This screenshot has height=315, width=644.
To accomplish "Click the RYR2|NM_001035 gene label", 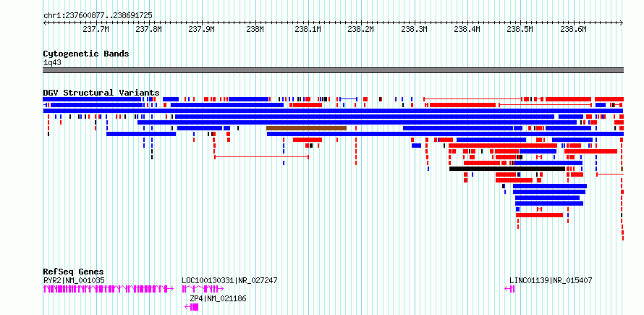I will 74,280.
